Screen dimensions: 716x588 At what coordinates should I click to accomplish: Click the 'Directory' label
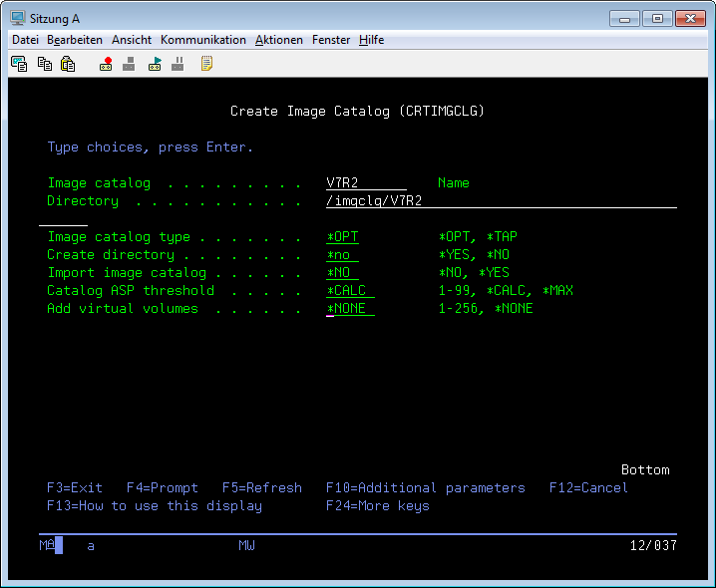83,201
